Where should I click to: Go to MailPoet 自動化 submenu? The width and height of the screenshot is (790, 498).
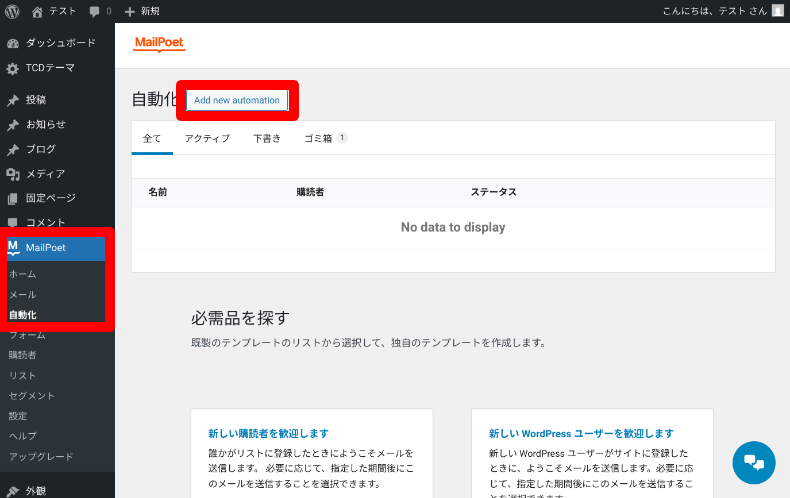pos(22,315)
